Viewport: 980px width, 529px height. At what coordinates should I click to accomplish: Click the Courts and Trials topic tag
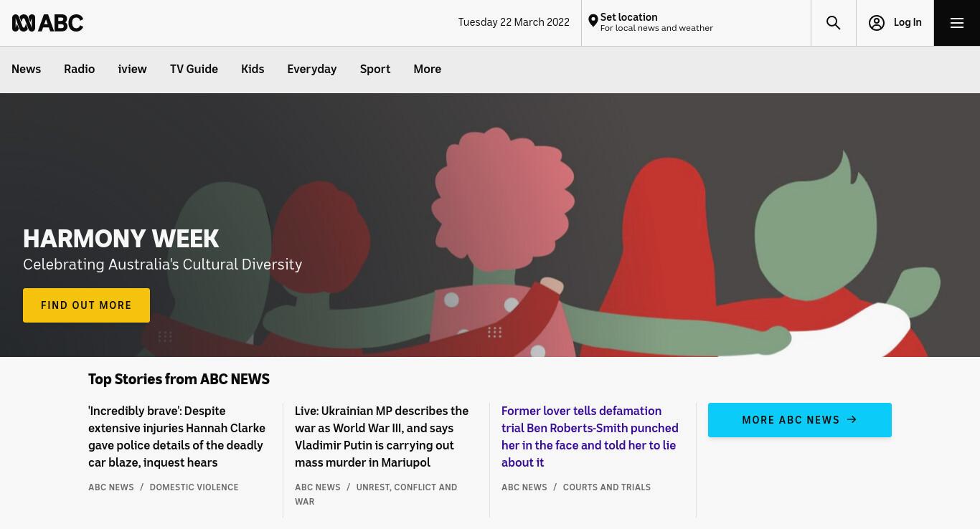[606, 487]
